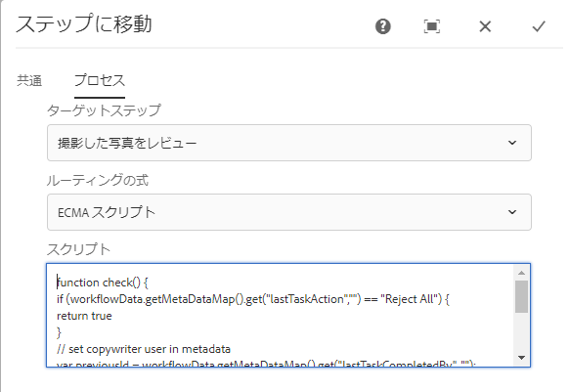Viewport: 570px width, 392px height.
Task: Click the line containing "Reject All"
Action: [x=253, y=299]
